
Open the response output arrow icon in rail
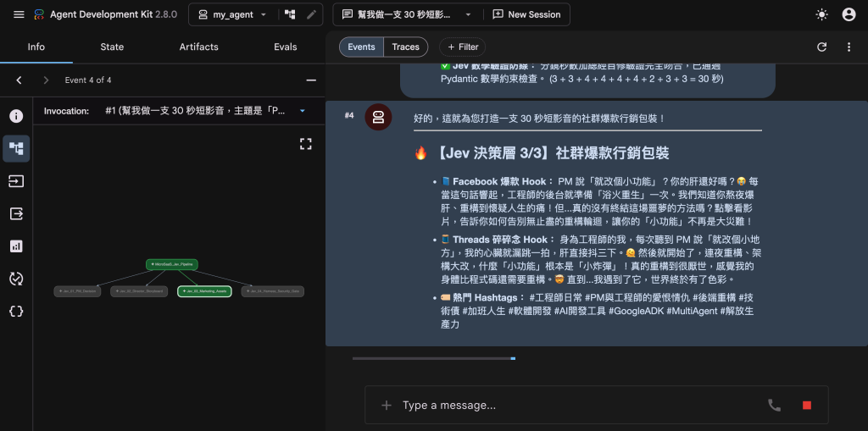click(x=16, y=213)
